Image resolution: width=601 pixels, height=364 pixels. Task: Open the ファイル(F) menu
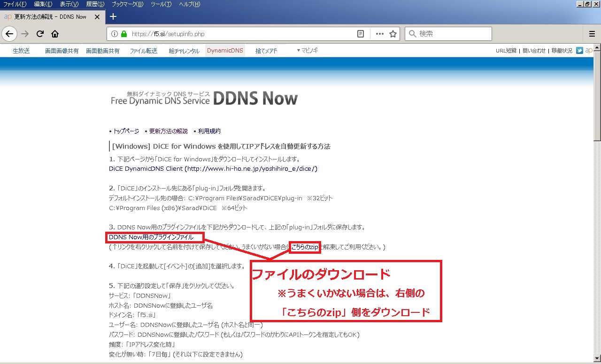[15, 4]
